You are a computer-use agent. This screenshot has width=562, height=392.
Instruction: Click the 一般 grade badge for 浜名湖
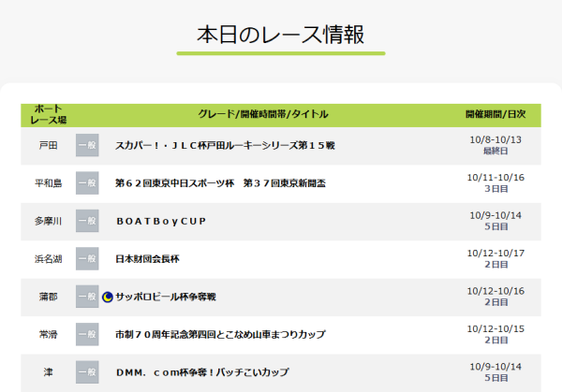(86, 259)
